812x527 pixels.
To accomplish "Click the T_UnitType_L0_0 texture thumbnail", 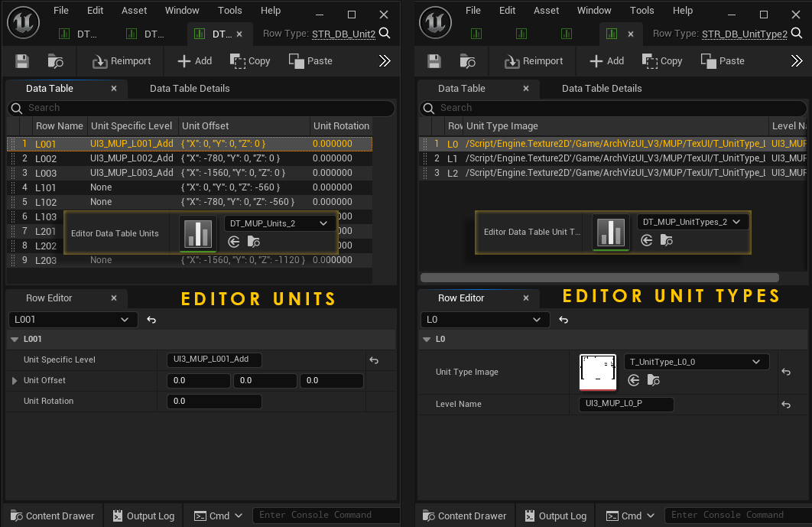I will pyautogui.click(x=598, y=372).
